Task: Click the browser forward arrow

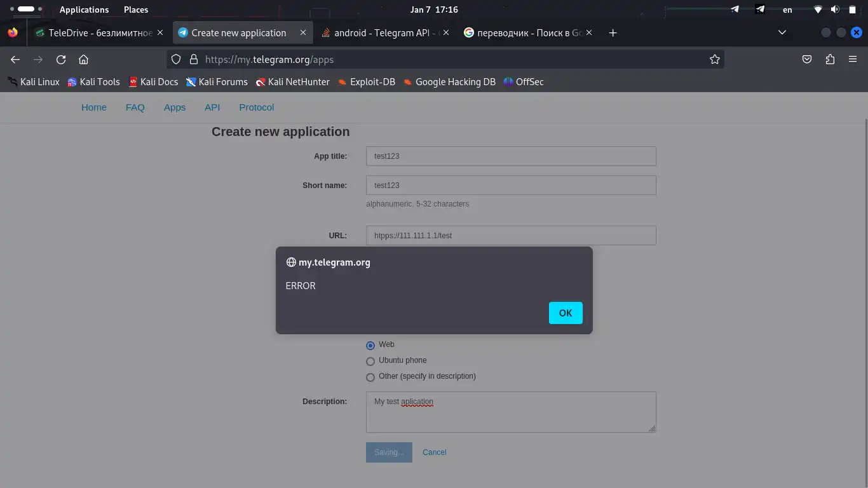Action: (x=38, y=59)
